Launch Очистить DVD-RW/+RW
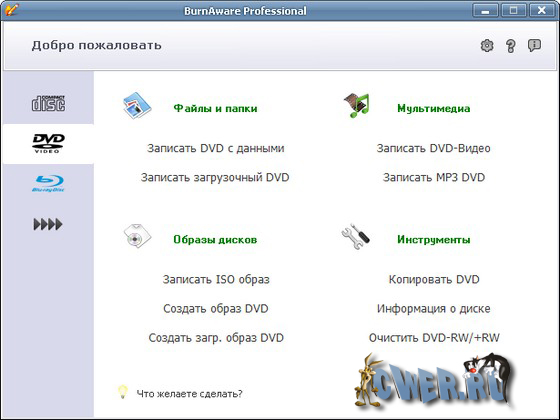The image size is (560, 420). tap(434, 338)
